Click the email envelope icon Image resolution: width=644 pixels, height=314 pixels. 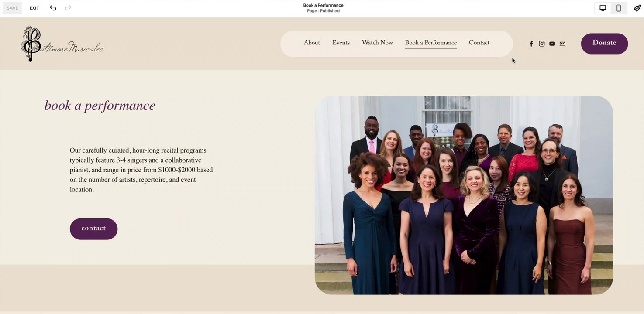(562, 44)
